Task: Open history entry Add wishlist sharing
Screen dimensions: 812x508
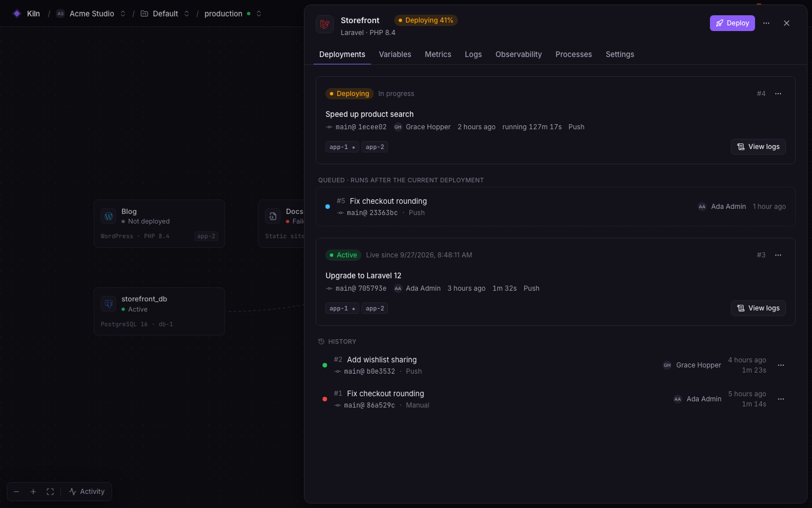Action: (555, 365)
